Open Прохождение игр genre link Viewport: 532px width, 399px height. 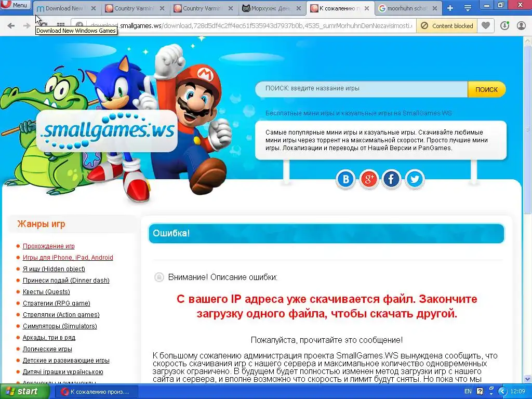(x=48, y=246)
